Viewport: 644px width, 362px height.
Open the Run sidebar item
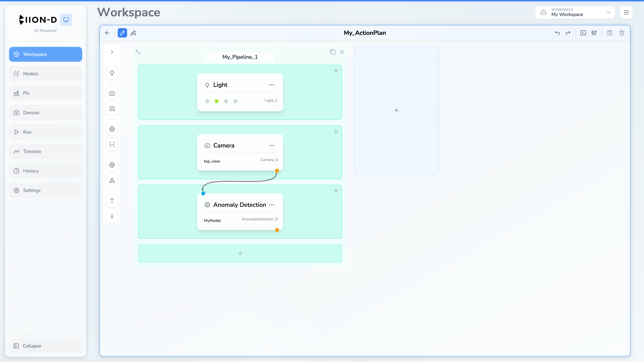pyautogui.click(x=46, y=132)
